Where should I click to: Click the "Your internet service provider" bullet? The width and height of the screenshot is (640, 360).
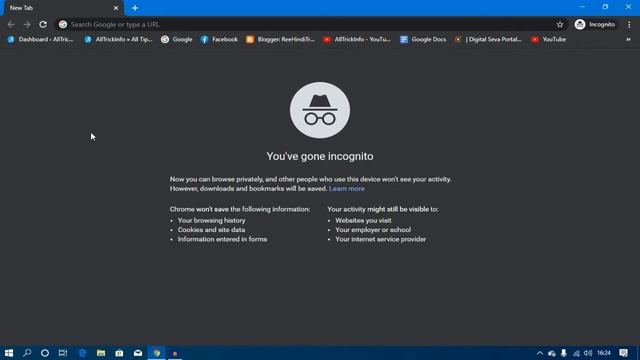[380, 239]
